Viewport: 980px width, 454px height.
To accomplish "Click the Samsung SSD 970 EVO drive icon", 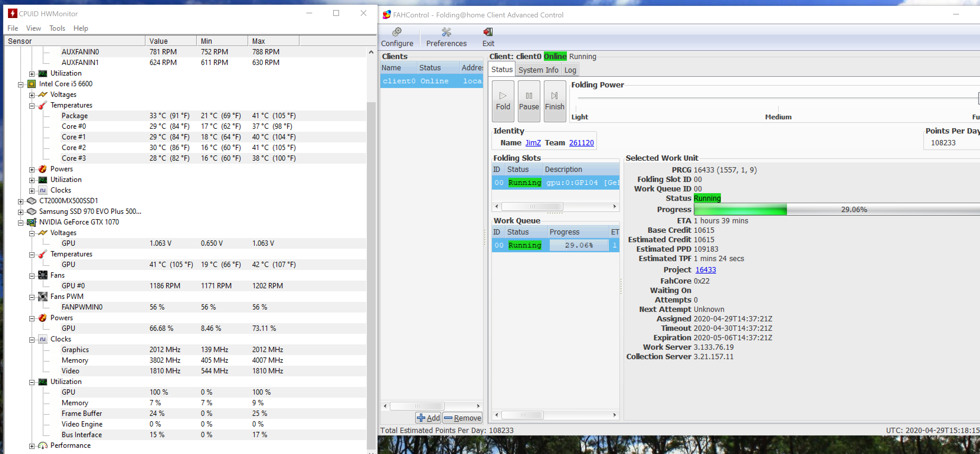I will 32,211.
